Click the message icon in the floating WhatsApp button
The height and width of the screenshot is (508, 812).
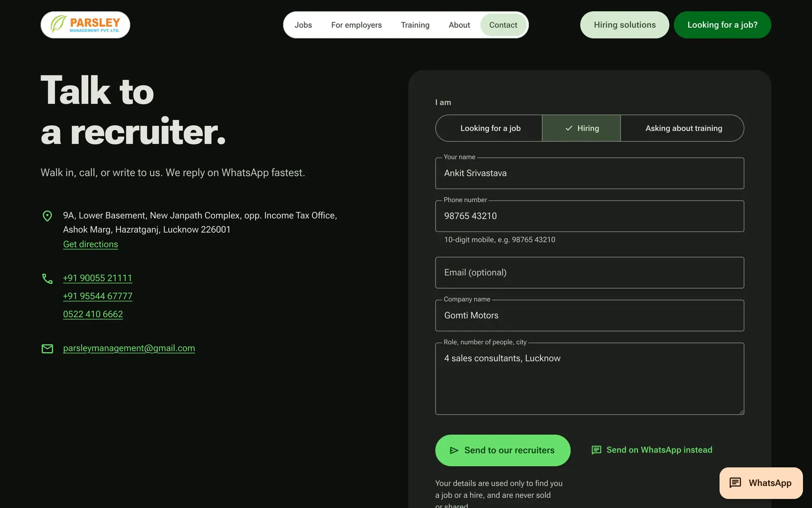(735, 483)
